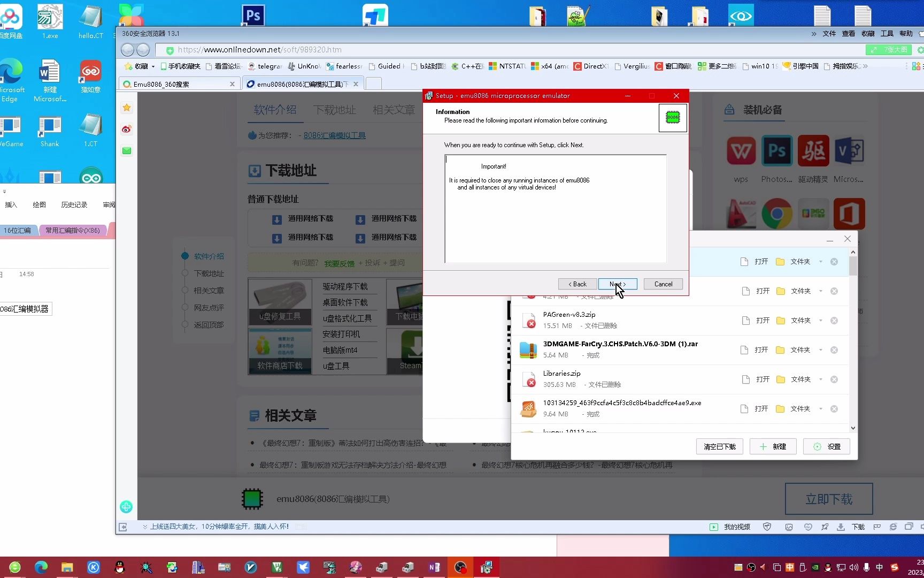Select 相关文章 in page side navigation
Screen dimensions: 924x578
pyautogui.click(x=209, y=291)
